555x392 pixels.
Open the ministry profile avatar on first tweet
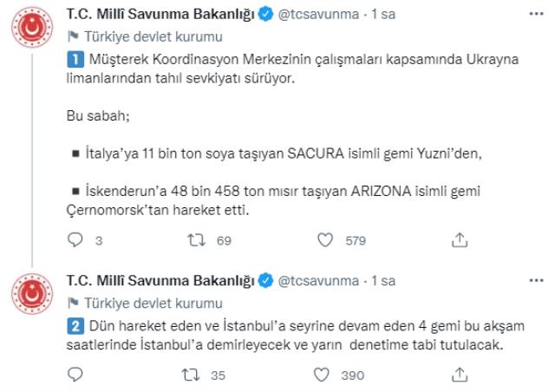point(32,27)
